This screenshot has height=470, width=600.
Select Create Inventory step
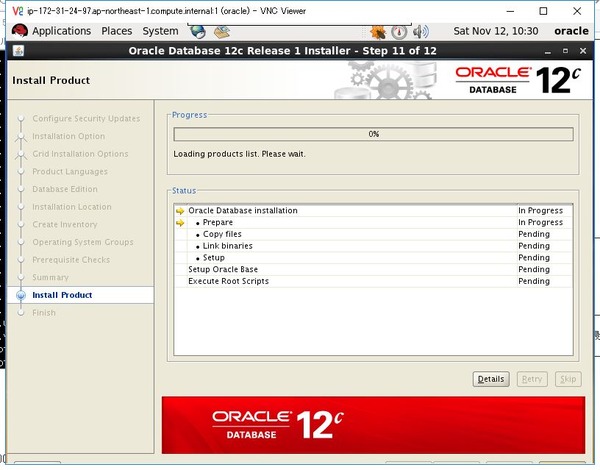[x=65, y=224]
